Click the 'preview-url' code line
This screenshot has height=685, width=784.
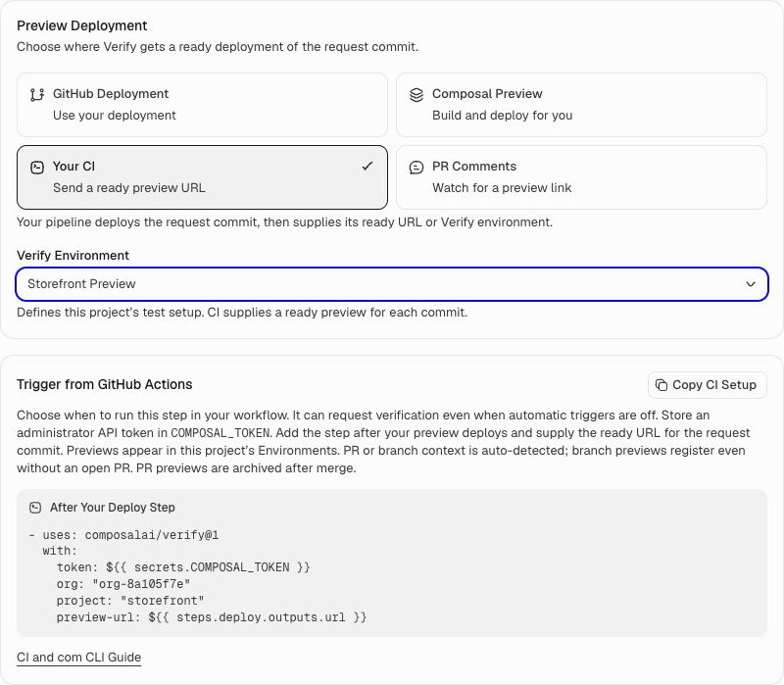pos(212,617)
